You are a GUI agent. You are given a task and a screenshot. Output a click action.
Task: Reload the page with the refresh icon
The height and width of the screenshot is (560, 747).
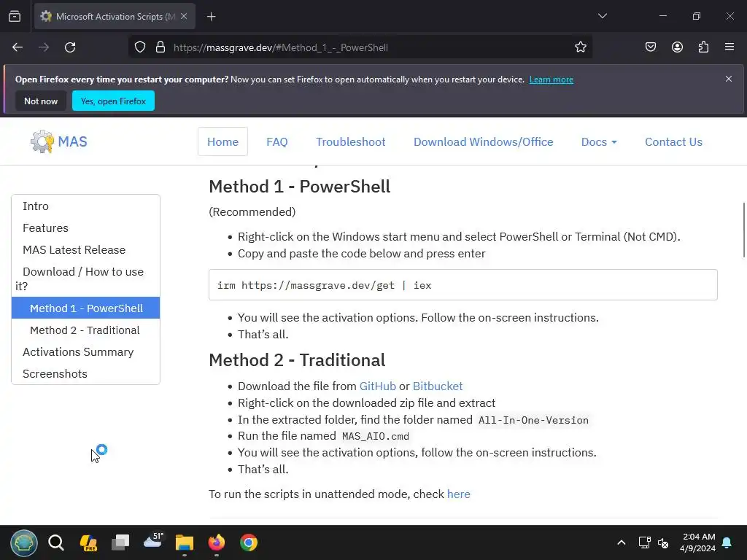(x=70, y=47)
